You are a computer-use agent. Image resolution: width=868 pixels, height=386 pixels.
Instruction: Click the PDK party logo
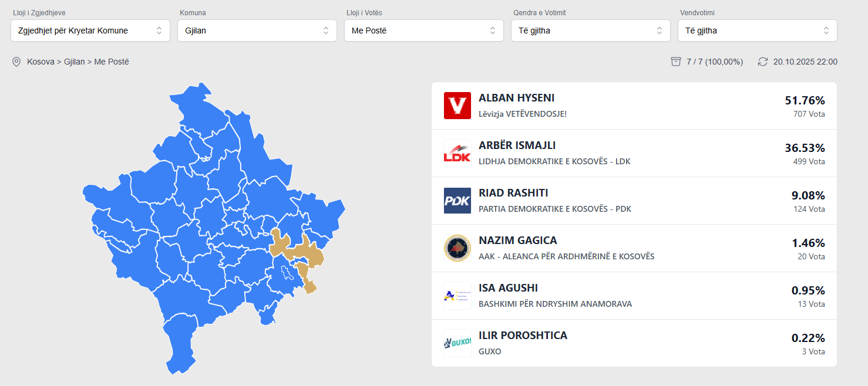pyautogui.click(x=457, y=201)
